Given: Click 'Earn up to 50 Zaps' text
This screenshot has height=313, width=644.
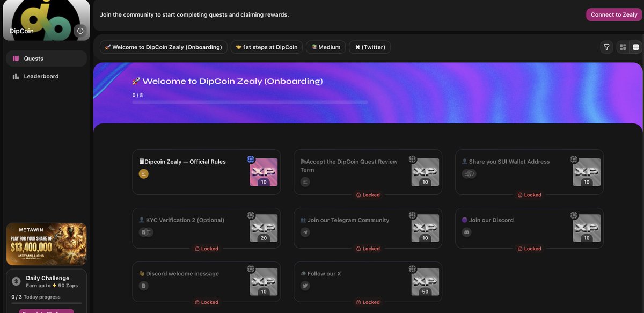Looking at the screenshot, I should [52, 286].
